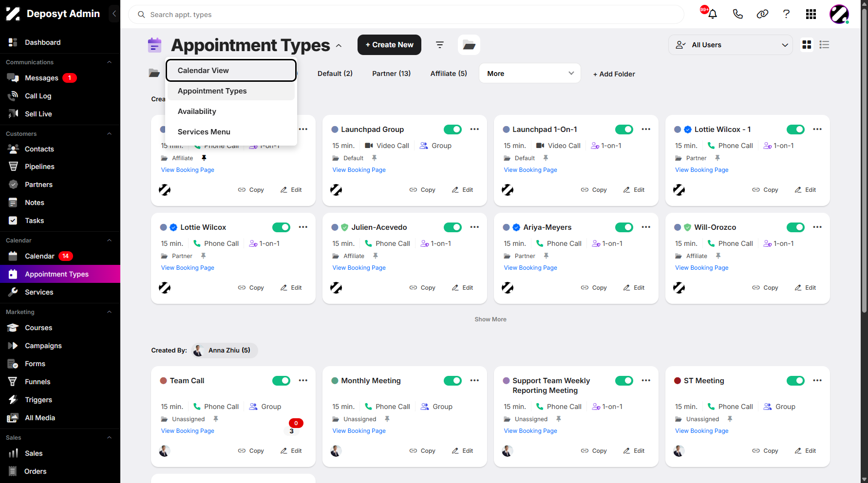Collapse the sidebar with the arrow

coord(114,14)
